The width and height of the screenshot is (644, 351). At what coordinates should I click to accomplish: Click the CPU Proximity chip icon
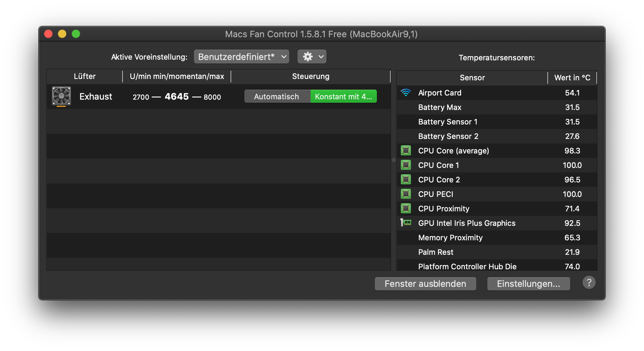[406, 208]
